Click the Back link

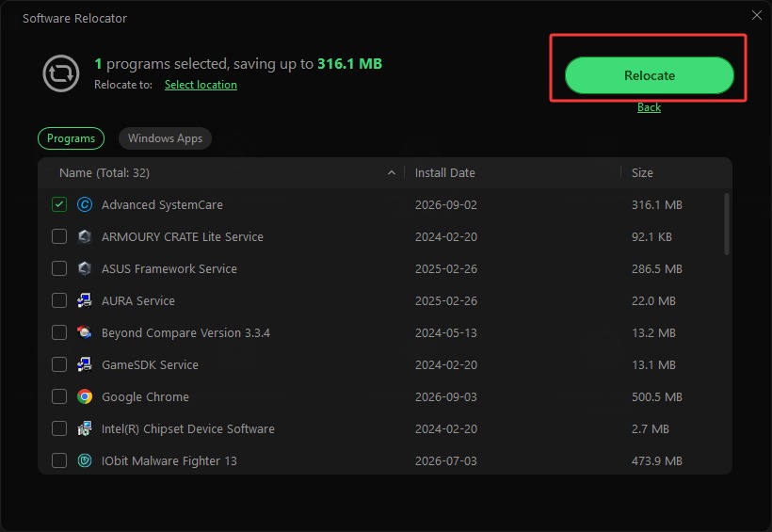649,107
